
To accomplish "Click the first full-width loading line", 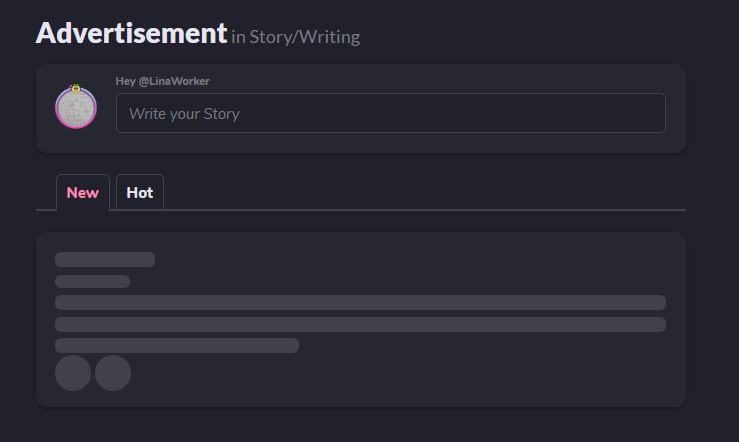I will coord(361,303).
